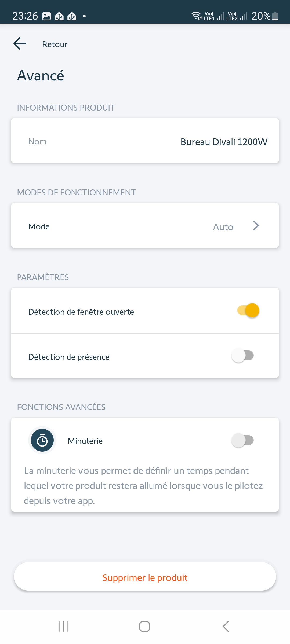290x644 pixels.
Task: Tap the Android recent apps icon
Action: pos(64,627)
